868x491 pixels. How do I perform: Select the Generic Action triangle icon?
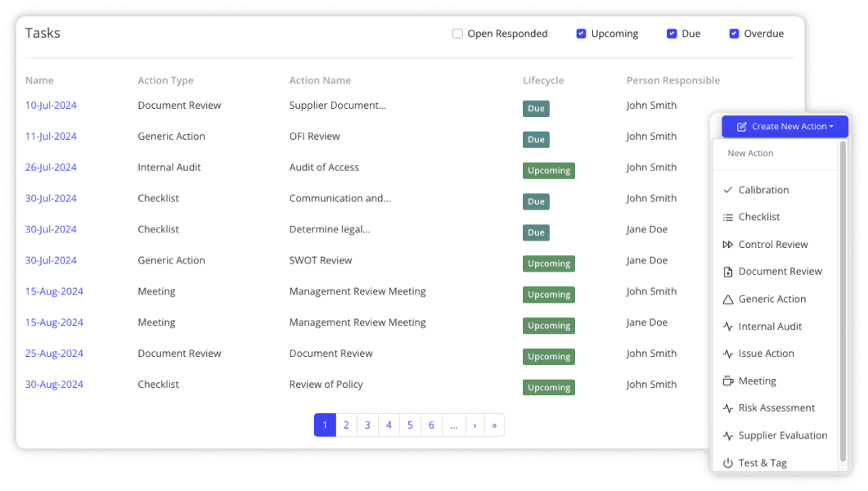(727, 299)
